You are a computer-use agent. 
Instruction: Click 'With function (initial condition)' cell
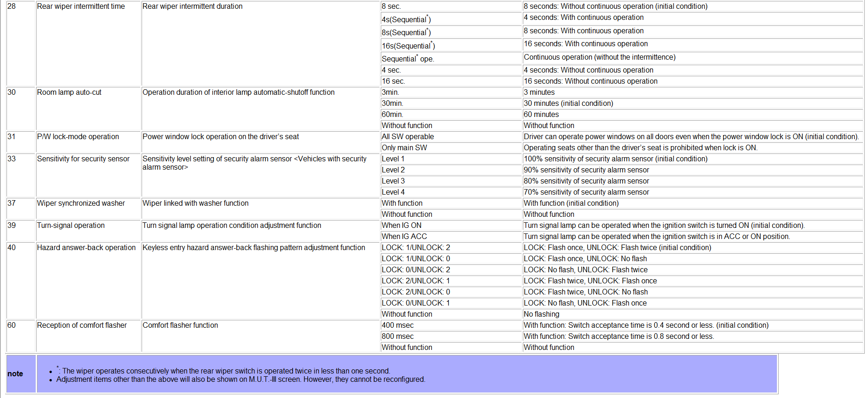(x=693, y=203)
